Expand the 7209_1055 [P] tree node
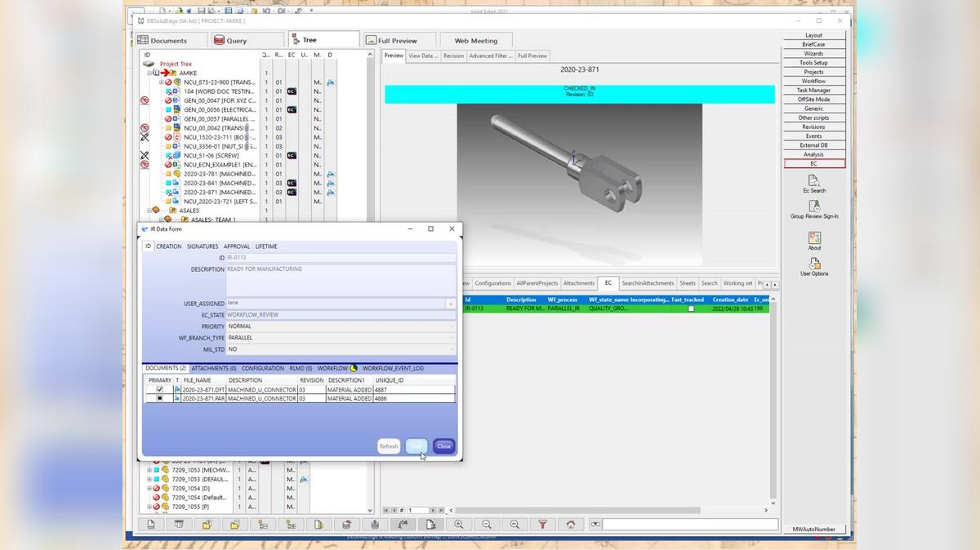Viewport: 980px width, 550px height. pos(149,507)
